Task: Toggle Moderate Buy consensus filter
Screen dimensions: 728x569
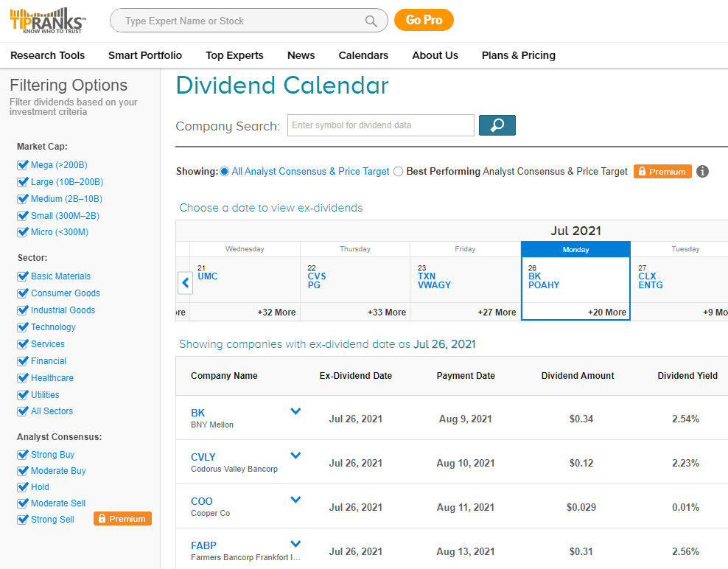Action: [22, 470]
